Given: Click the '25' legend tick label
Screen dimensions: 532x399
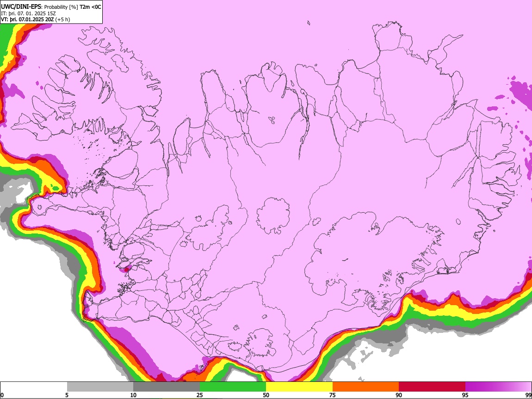Looking at the screenshot, I should click(x=200, y=395).
